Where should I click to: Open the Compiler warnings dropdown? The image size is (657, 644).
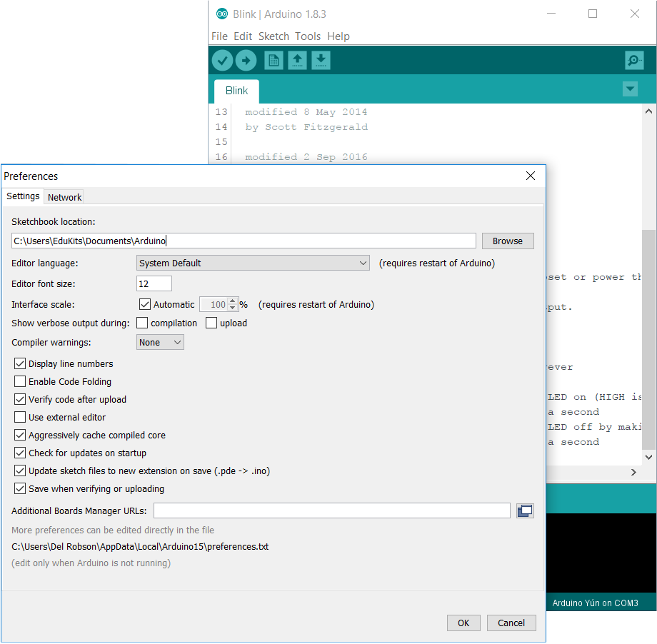tap(160, 342)
